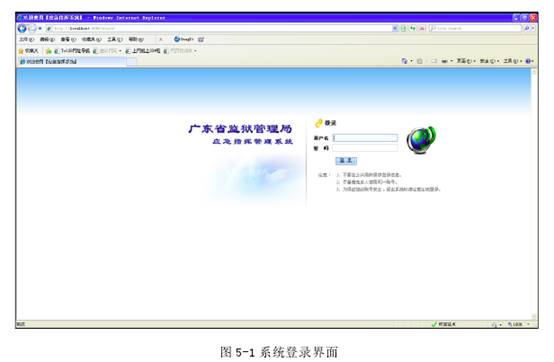
Task: Open the zoom level dropdown in status bar
Action: click(529, 324)
